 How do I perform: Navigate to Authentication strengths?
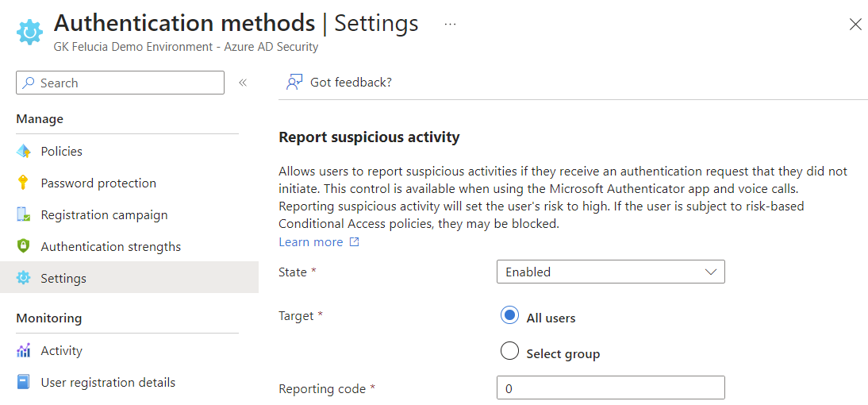tap(111, 246)
